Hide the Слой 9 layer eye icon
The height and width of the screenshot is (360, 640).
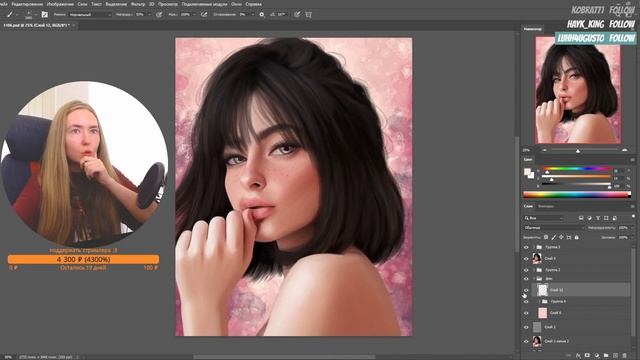coord(526,259)
